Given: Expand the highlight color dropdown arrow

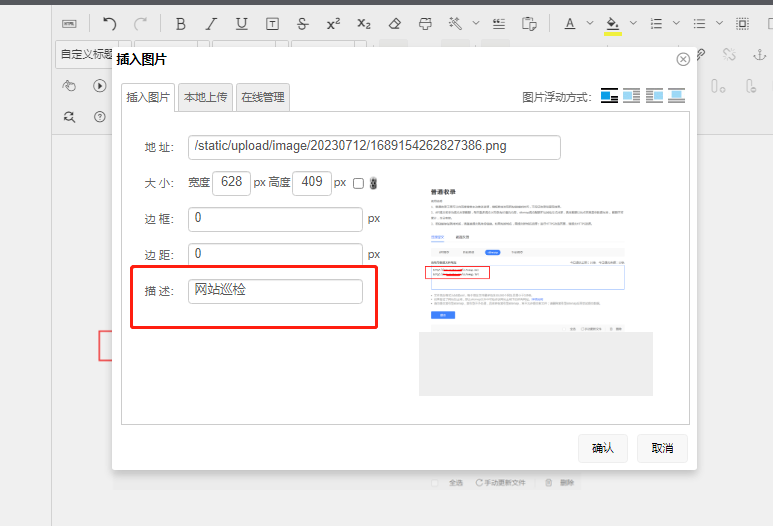Looking at the screenshot, I should pyautogui.click(x=633, y=23).
